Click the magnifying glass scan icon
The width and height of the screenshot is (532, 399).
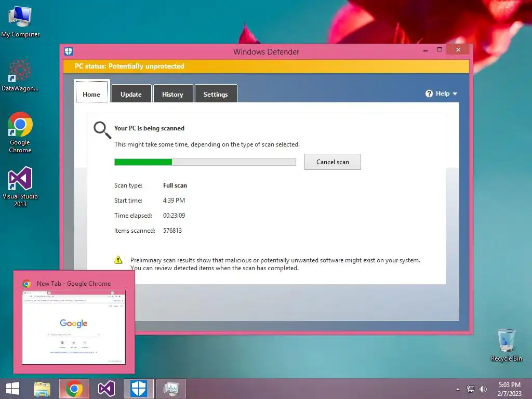(102, 130)
